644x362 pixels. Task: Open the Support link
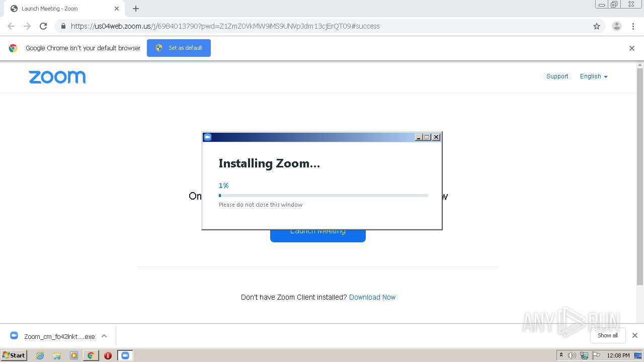click(557, 76)
